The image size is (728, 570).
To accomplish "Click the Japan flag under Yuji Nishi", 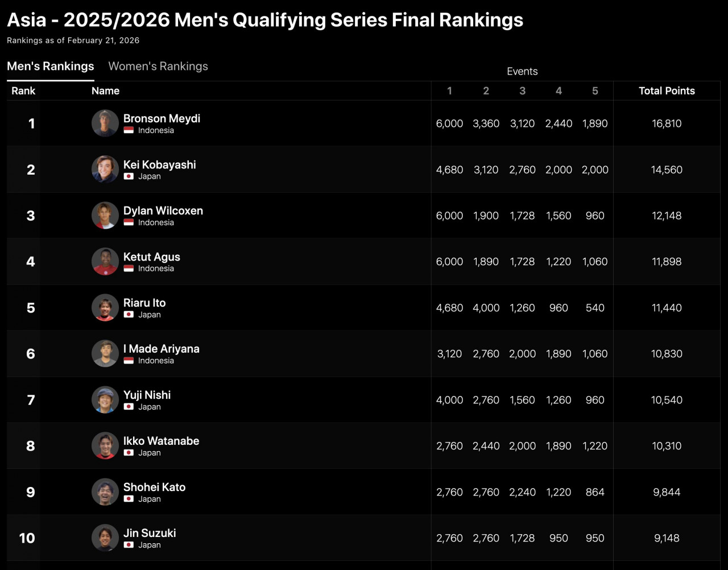I will tap(129, 407).
